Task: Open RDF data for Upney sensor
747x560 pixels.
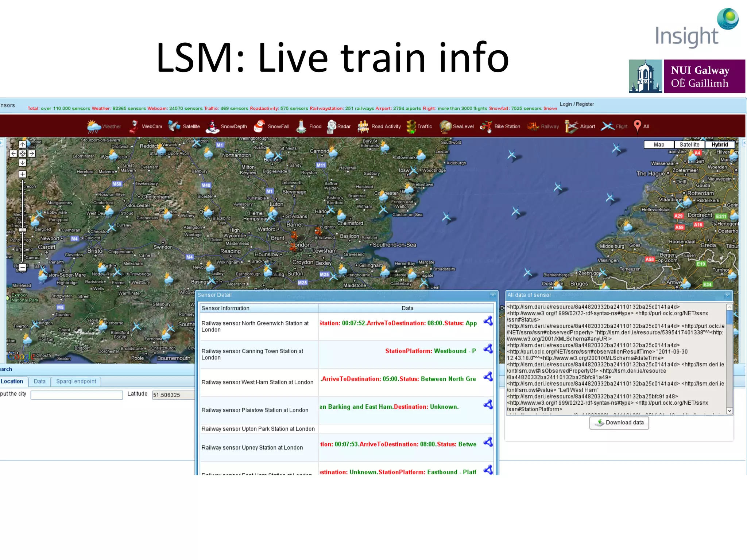Action: (488, 442)
